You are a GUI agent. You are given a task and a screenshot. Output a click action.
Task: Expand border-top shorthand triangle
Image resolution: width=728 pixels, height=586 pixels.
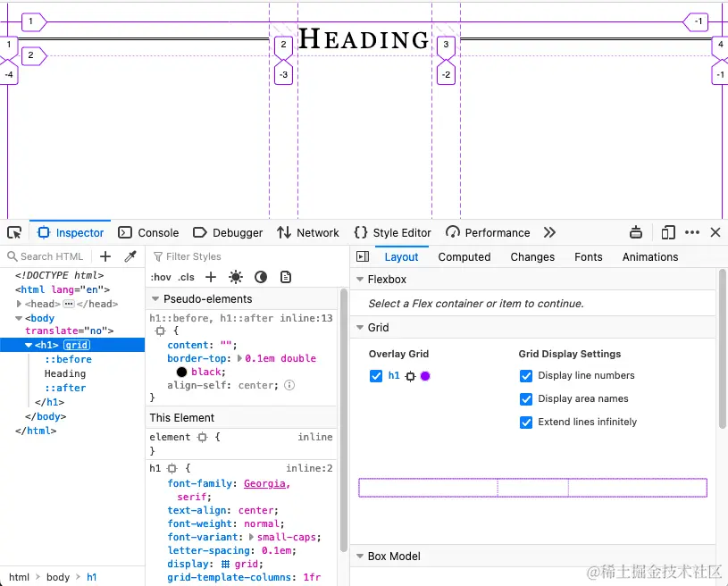[x=239, y=358]
